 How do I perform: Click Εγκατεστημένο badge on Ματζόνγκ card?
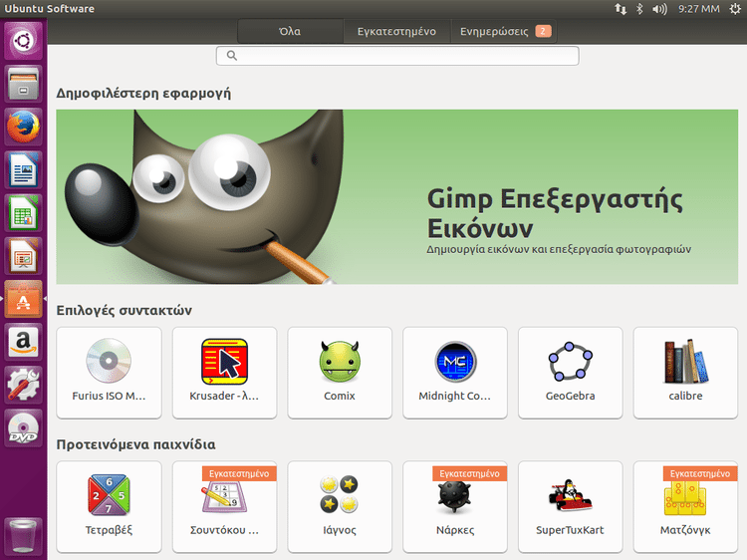[700, 473]
